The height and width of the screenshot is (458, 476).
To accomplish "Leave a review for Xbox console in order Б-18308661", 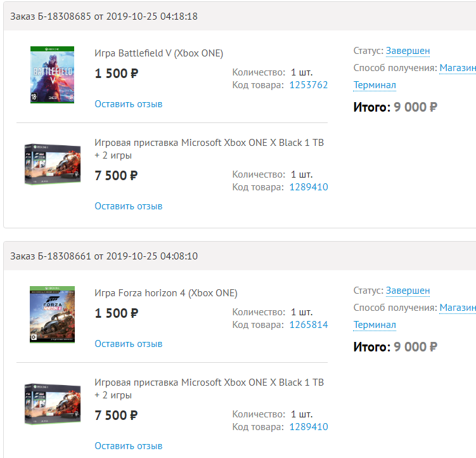I will click(x=129, y=446).
